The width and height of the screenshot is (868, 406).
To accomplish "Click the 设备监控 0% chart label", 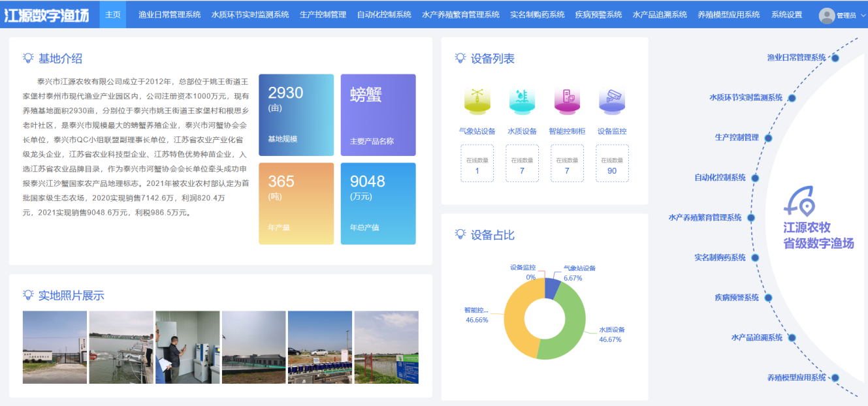I will coord(523,272).
